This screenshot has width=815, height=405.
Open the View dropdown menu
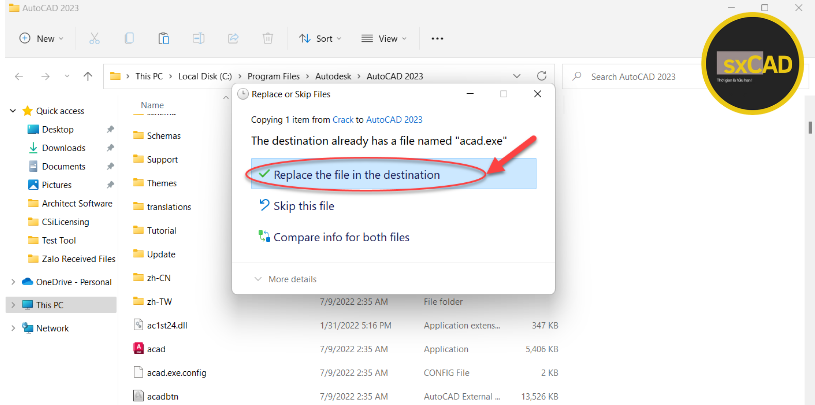pyautogui.click(x=384, y=38)
